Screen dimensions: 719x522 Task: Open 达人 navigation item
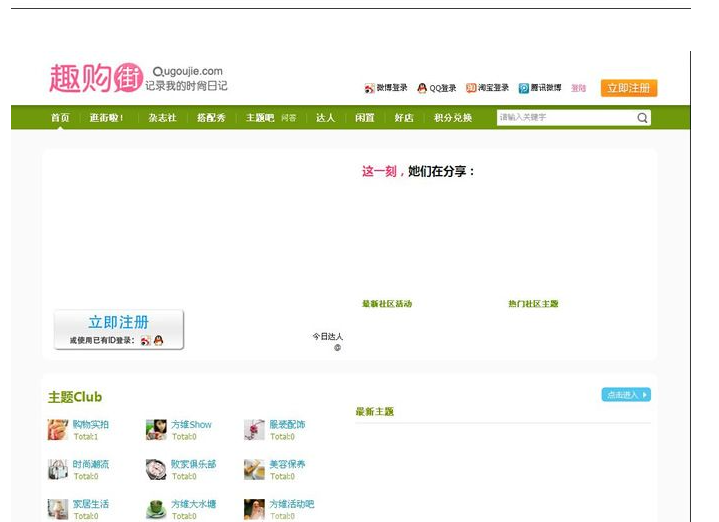(326, 118)
